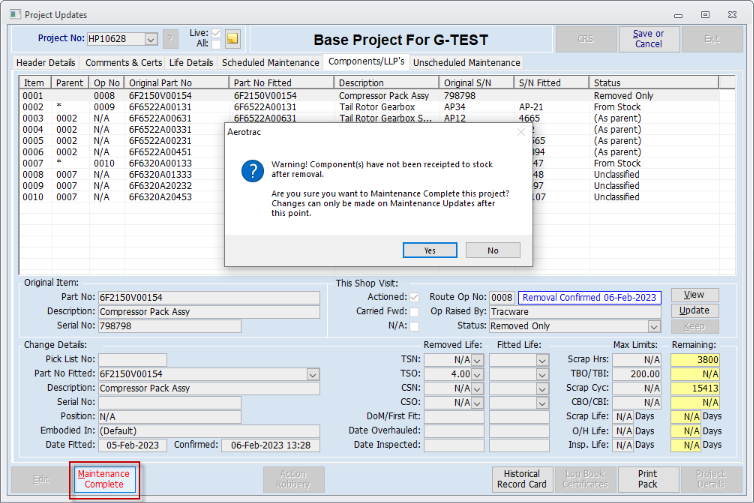Switch to the Scheduled Maintenance tab
Screen dimensions: 754x503
pos(271,63)
